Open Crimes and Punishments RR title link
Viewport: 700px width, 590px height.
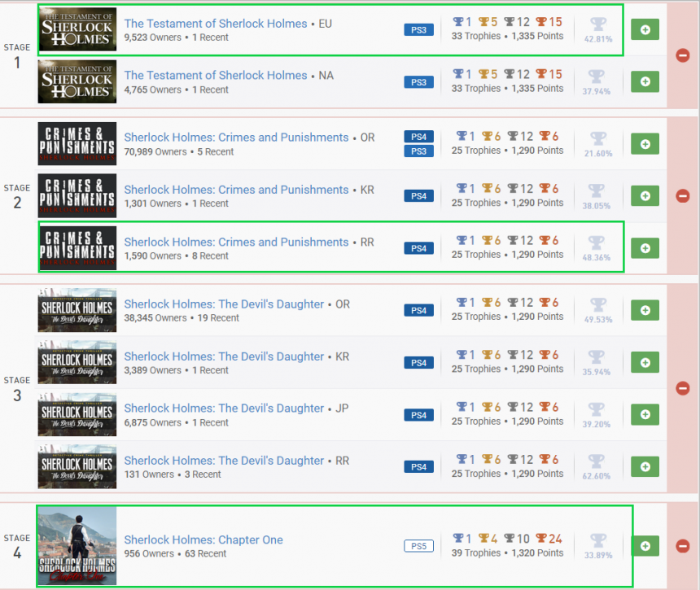pyautogui.click(x=236, y=242)
